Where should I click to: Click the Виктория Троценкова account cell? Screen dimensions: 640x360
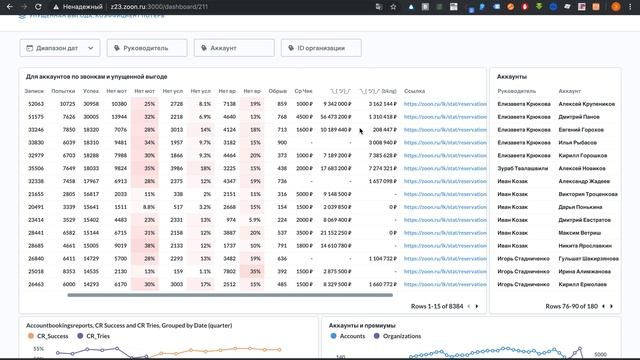pos(588,194)
